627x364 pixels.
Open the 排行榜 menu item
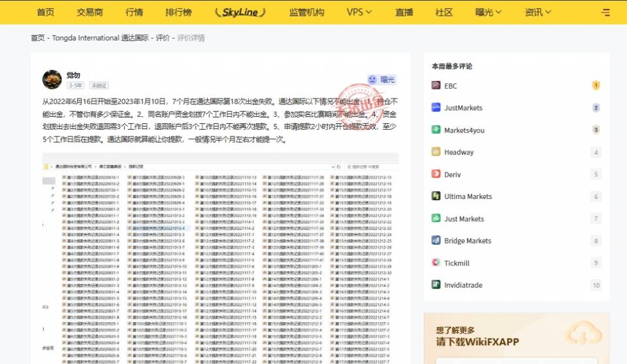(178, 12)
